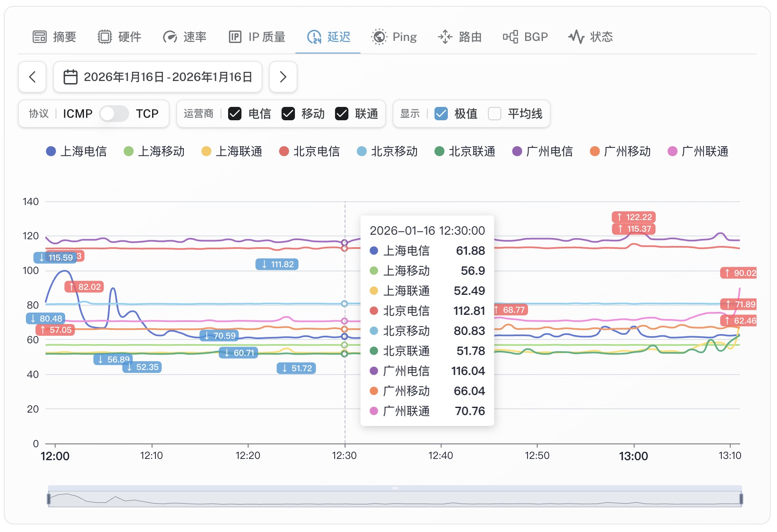Toggle the 广州联通 legend entry
Image resolution: width=777 pixels, height=532 pixels.
[x=698, y=151]
